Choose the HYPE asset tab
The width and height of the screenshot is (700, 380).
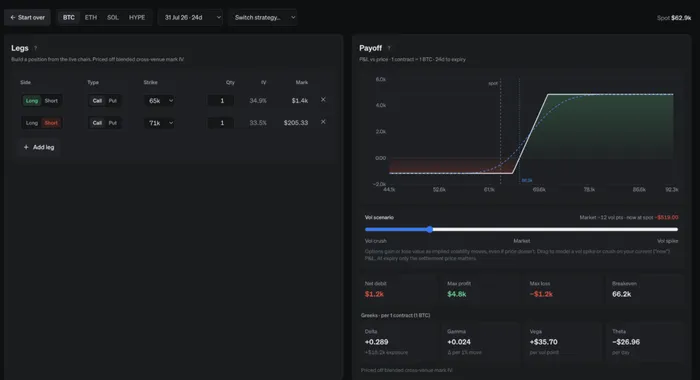click(137, 17)
